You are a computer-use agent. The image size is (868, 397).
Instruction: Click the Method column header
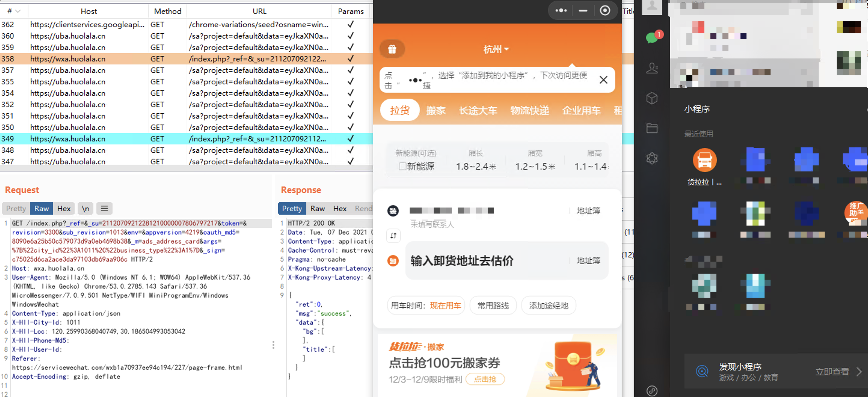[x=168, y=11]
